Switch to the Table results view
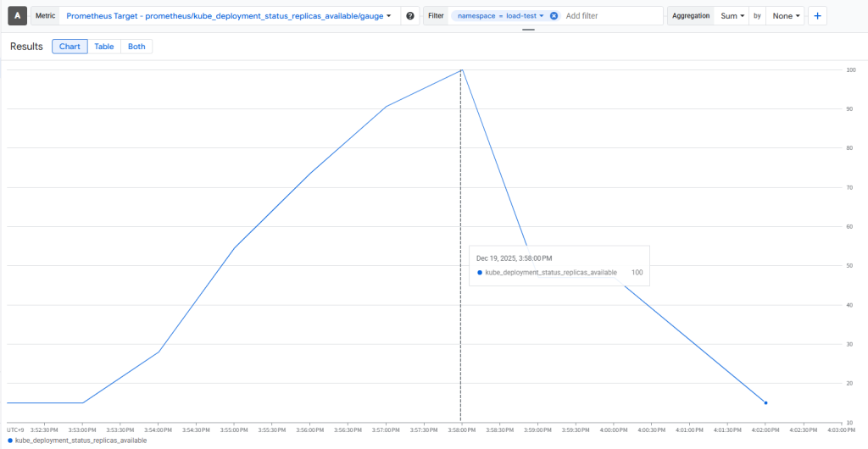This screenshot has height=449, width=868. click(x=104, y=47)
